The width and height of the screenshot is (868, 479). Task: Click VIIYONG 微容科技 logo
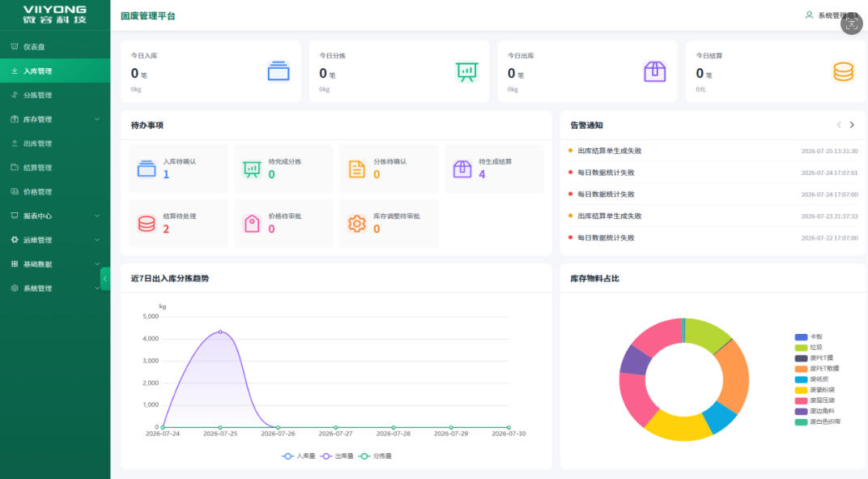coord(55,15)
